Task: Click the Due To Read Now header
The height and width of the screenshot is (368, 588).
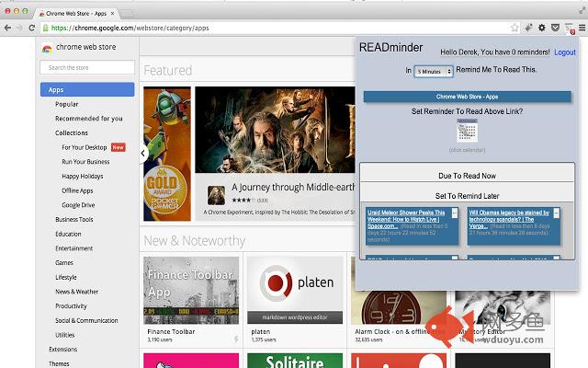Action: 467,176
